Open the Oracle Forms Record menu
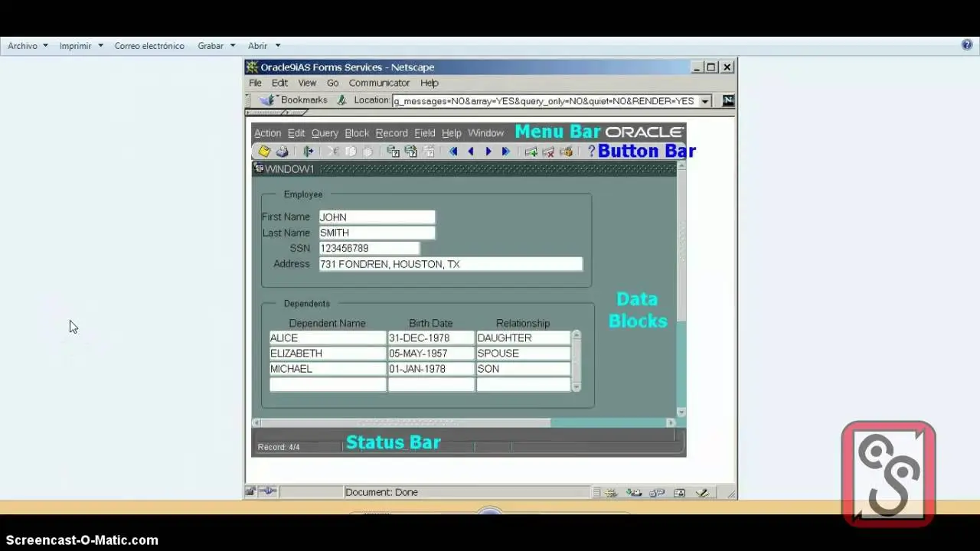The width and height of the screenshot is (980, 551). point(391,133)
